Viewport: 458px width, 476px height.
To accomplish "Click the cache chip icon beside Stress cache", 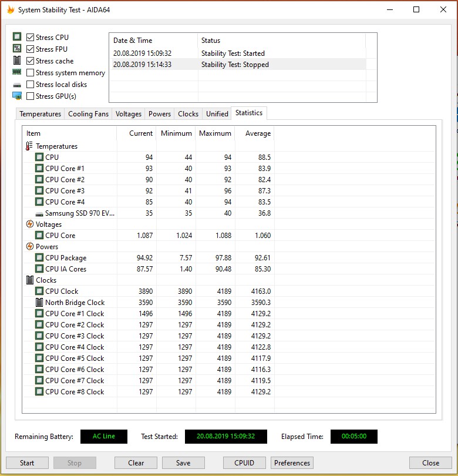I will (x=17, y=60).
